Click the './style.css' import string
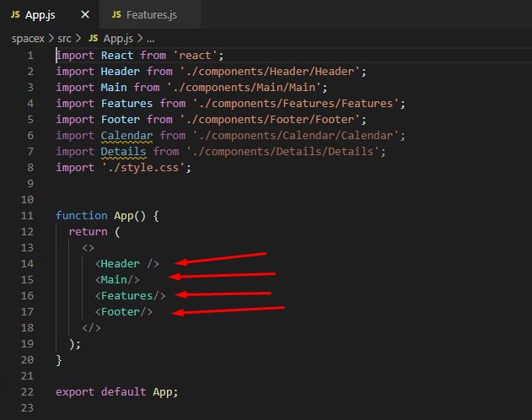 point(143,168)
